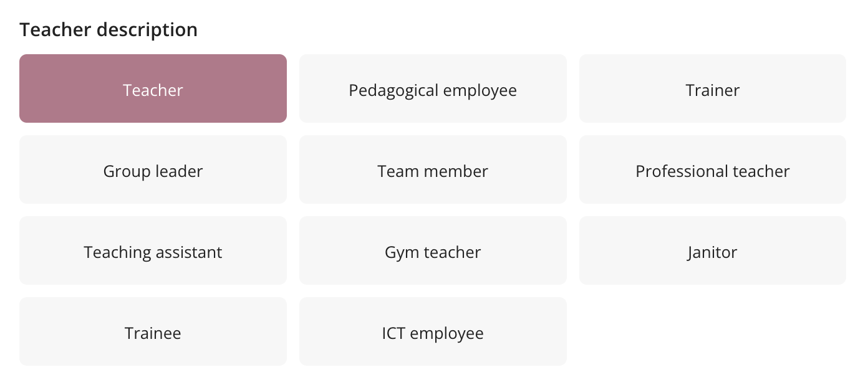Pick the Group leader tile
This screenshot has width=868, height=385.
pos(153,169)
